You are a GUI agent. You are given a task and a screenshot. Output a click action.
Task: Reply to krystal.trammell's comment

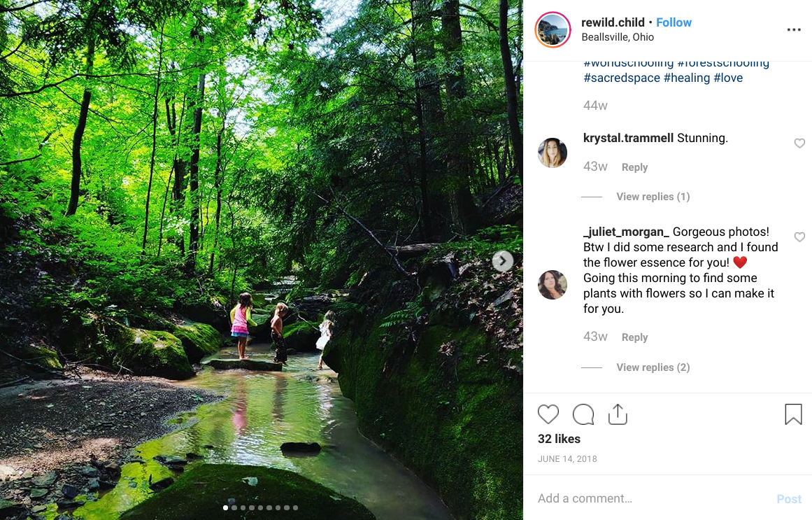click(634, 167)
